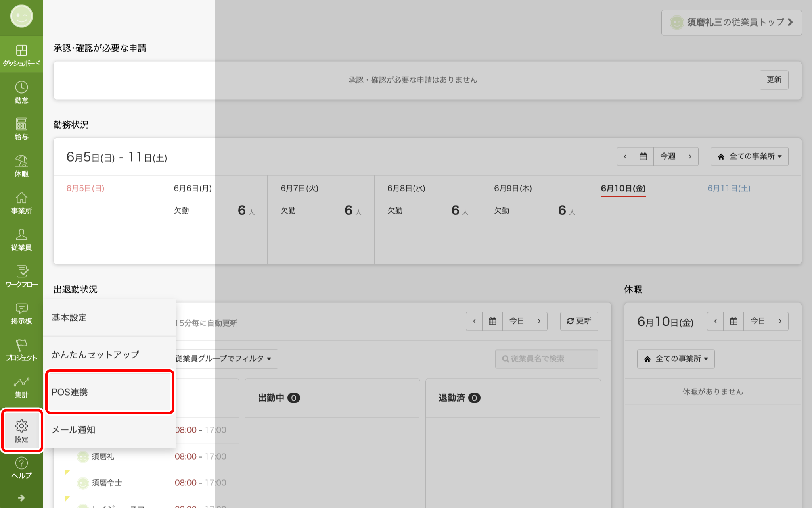Open the 集計 aggregation sidebar icon

click(x=21, y=387)
